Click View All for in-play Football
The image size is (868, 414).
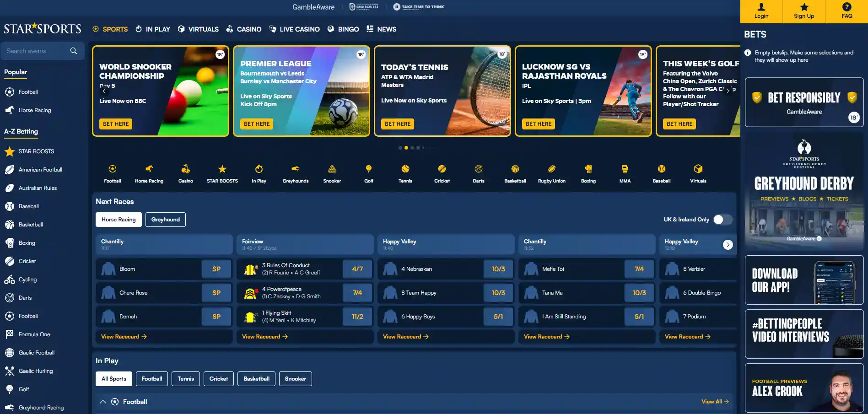coord(715,402)
